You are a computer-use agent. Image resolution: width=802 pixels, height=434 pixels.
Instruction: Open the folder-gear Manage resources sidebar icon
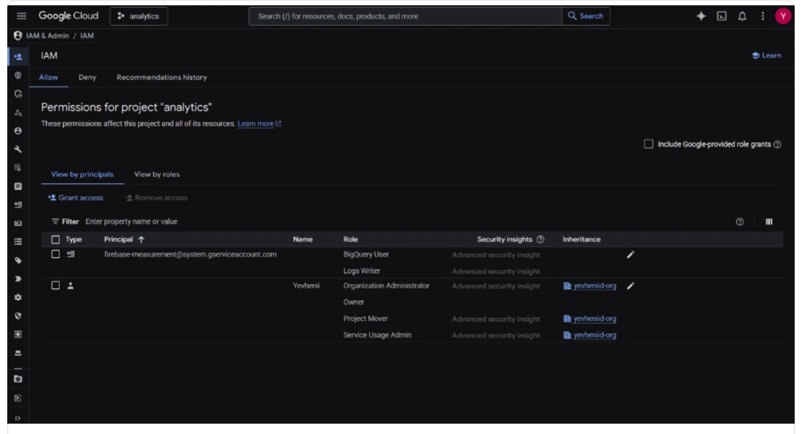[18, 379]
